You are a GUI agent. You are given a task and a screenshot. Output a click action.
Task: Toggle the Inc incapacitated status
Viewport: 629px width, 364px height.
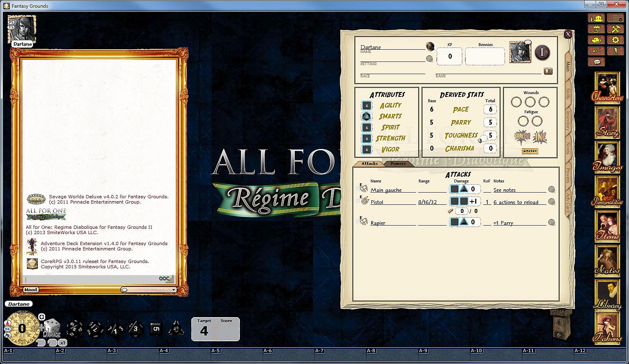pyautogui.click(x=540, y=137)
